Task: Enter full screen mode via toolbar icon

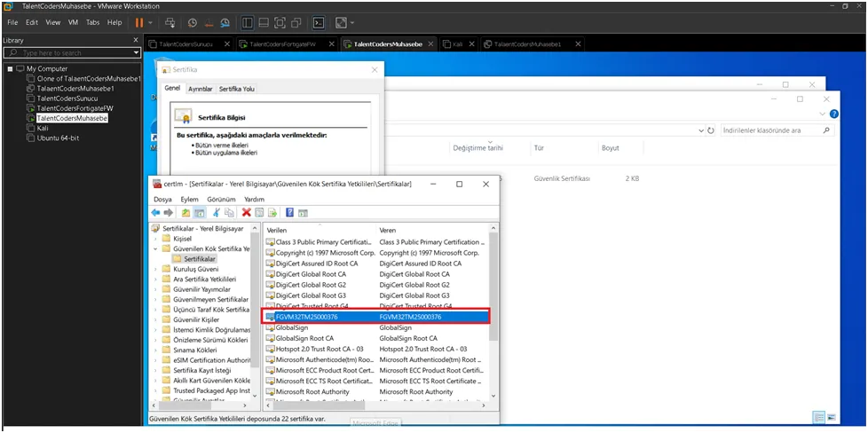Action: 280,23
